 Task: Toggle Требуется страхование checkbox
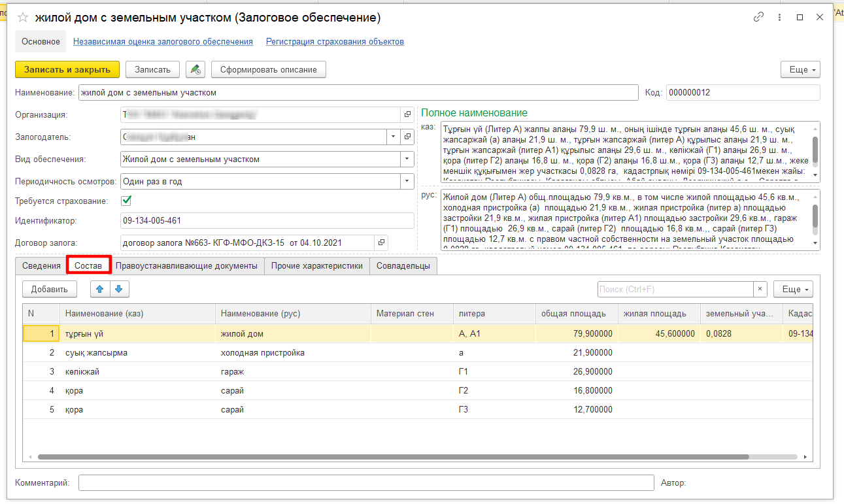point(127,201)
